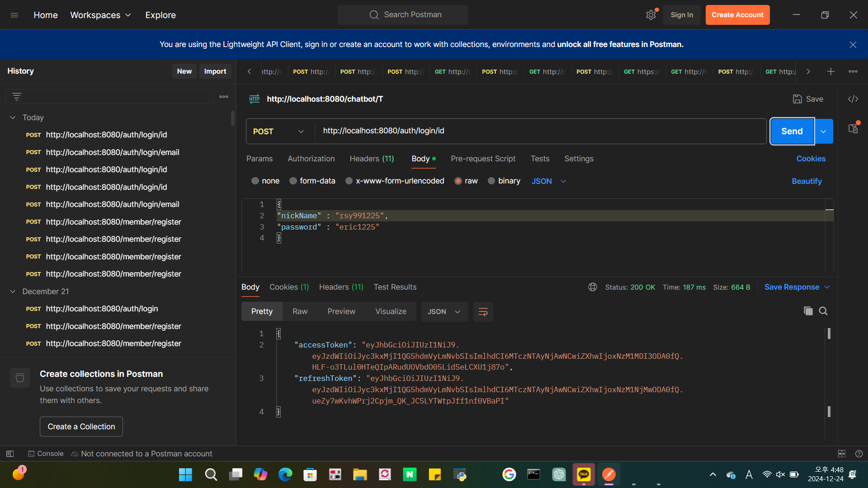
Task: Expand the Send button options arrow
Action: click(x=824, y=131)
